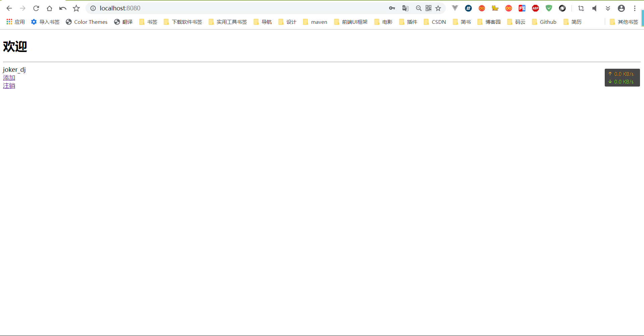Expand hidden extensions double chevron
644x336 pixels.
click(608, 8)
